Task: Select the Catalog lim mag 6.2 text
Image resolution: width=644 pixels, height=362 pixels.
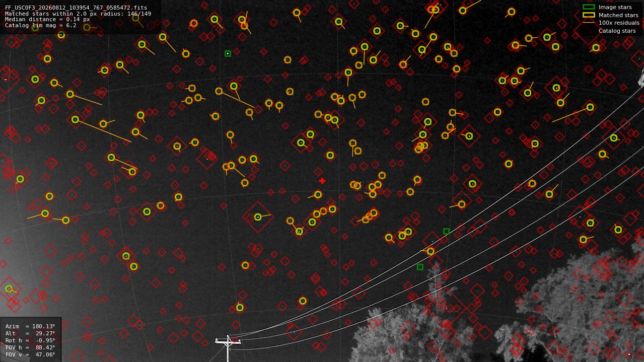Action: coord(41,25)
